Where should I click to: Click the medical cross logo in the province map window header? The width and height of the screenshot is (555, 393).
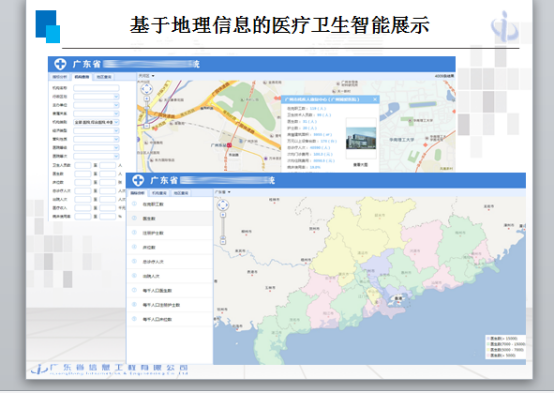click(x=138, y=180)
